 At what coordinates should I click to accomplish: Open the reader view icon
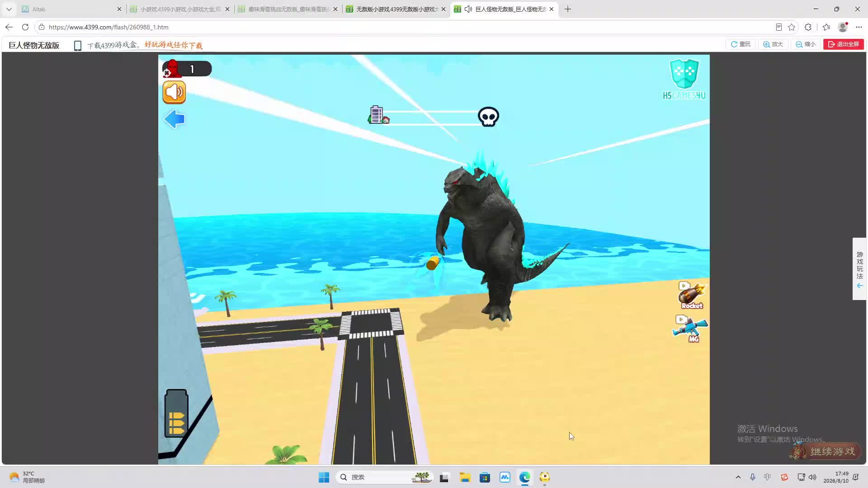(778, 27)
